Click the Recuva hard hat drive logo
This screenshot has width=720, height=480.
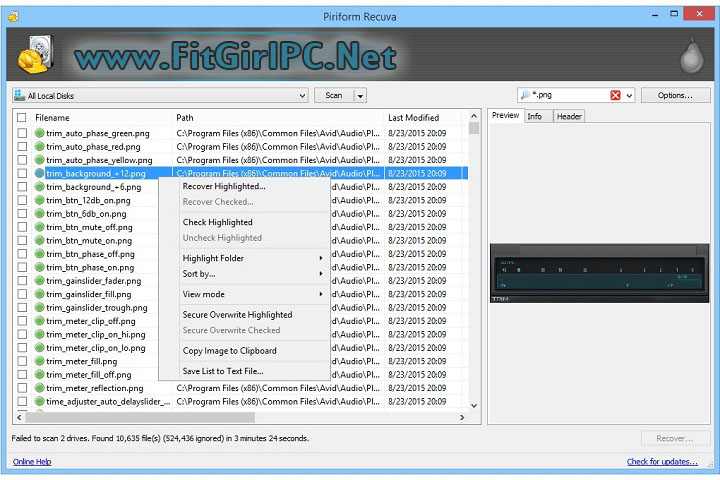pyautogui.click(x=36, y=57)
